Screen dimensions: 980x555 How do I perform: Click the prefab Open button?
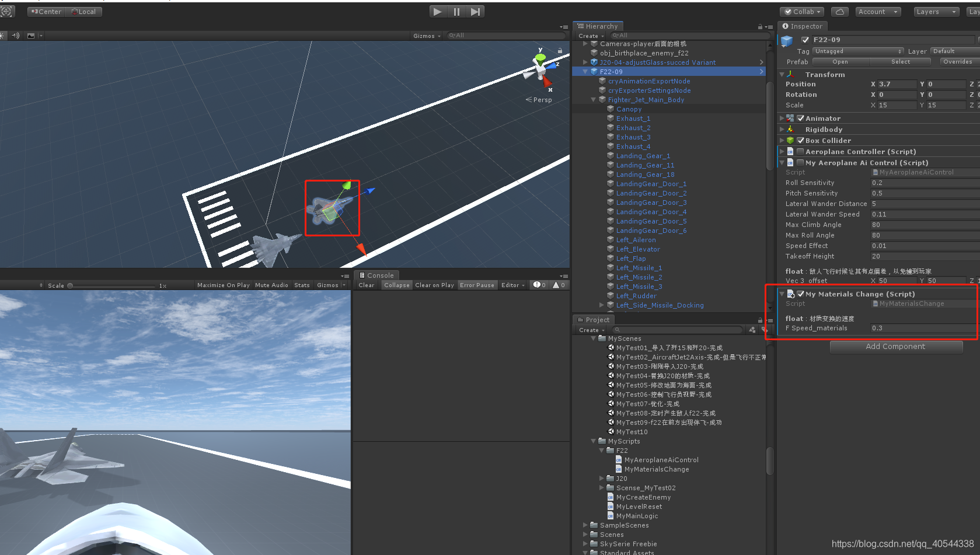pyautogui.click(x=841, y=62)
